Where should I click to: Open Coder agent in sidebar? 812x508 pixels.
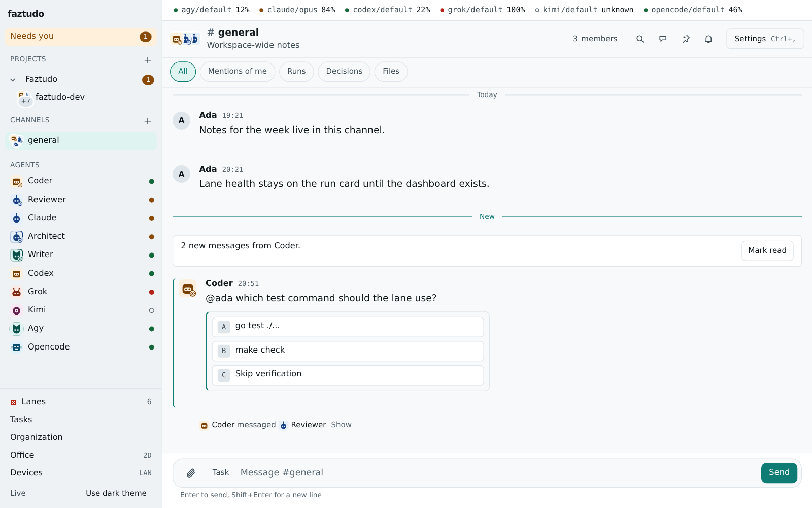click(x=81, y=181)
